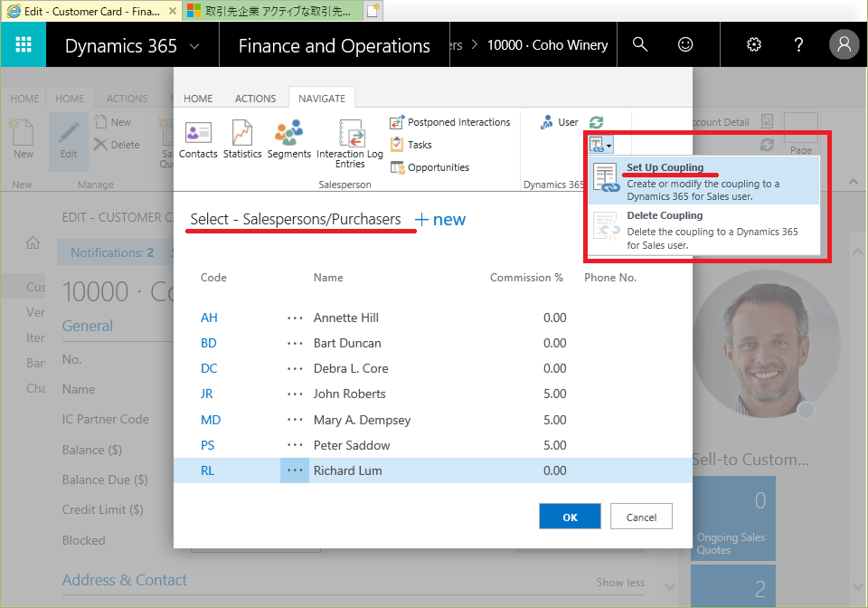This screenshot has height=608, width=868.
Task: Open the Coupling dropdown button
Action: [600, 145]
